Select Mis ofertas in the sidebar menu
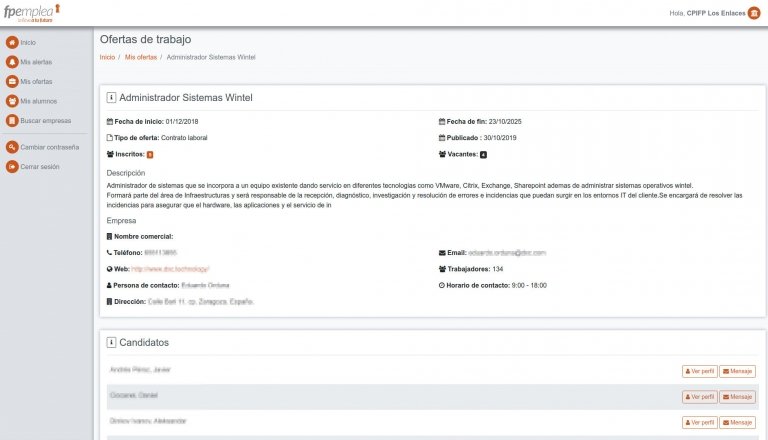768x440 pixels. pyautogui.click(x=36, y=81)
